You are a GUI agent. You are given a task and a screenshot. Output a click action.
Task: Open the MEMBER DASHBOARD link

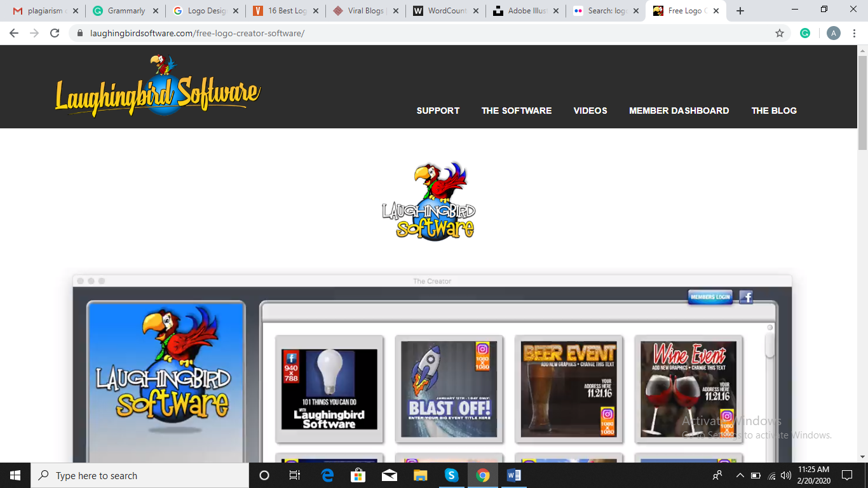pyautogui.click(x=679, y=111)
